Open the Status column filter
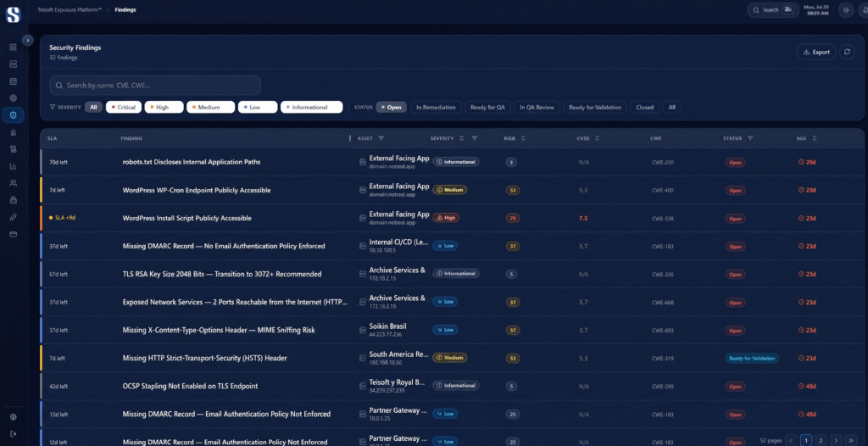The image size is (868, 446). tap(750, 138)
